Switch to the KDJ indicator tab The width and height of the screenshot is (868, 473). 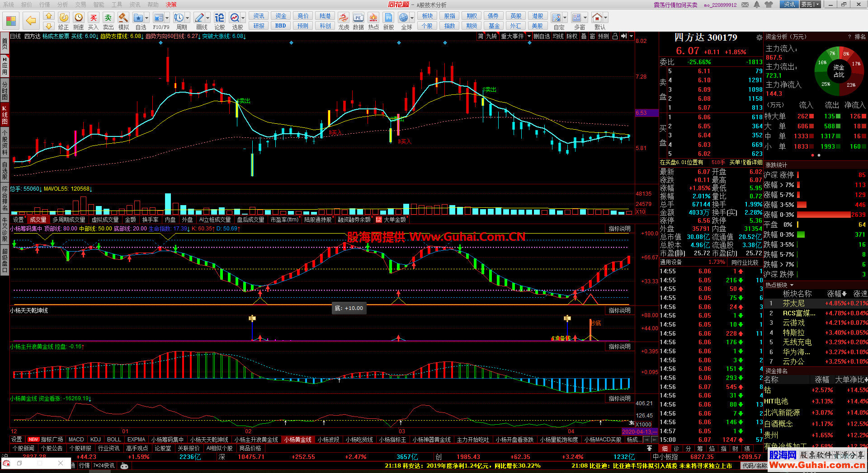(x=95, y=440)
